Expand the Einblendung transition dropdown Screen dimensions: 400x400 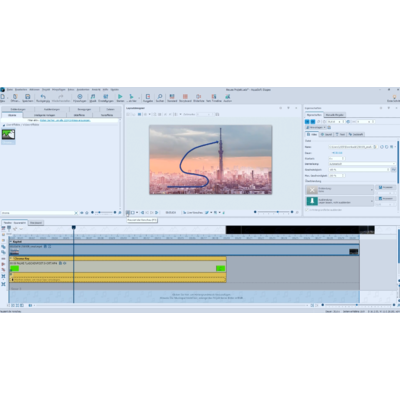point(372,190)
